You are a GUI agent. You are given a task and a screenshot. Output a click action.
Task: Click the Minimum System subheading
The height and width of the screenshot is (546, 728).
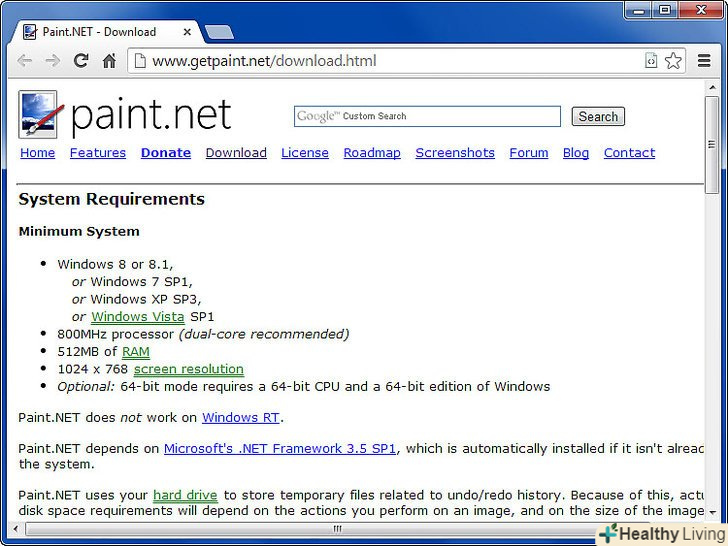(79, 231)
